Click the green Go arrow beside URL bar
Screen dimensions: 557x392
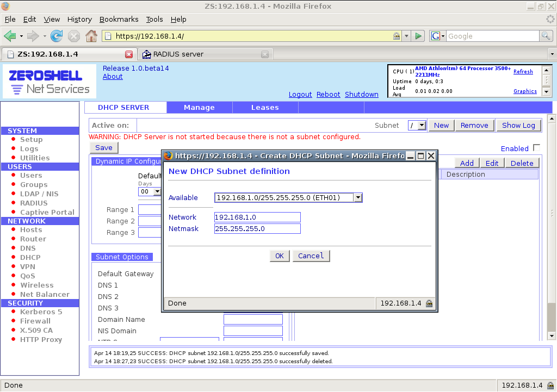coord(418,36)
